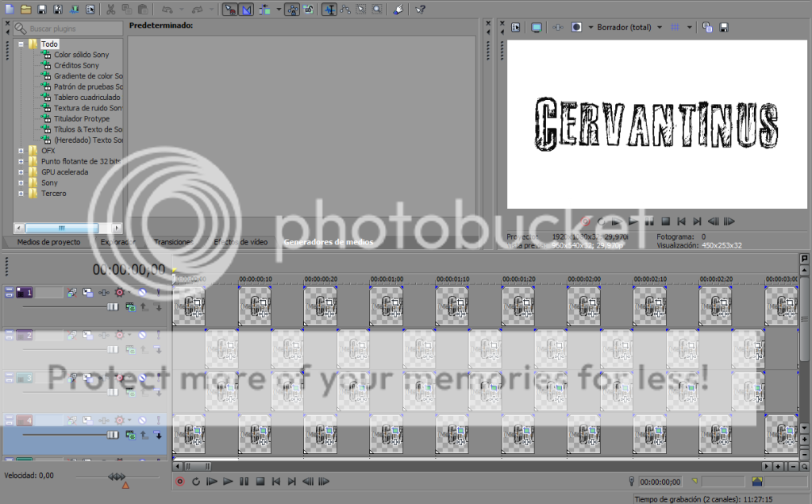Select Color sólido Sony generator
This screenshot has height=504, width=812.
[x=81, y=55]
